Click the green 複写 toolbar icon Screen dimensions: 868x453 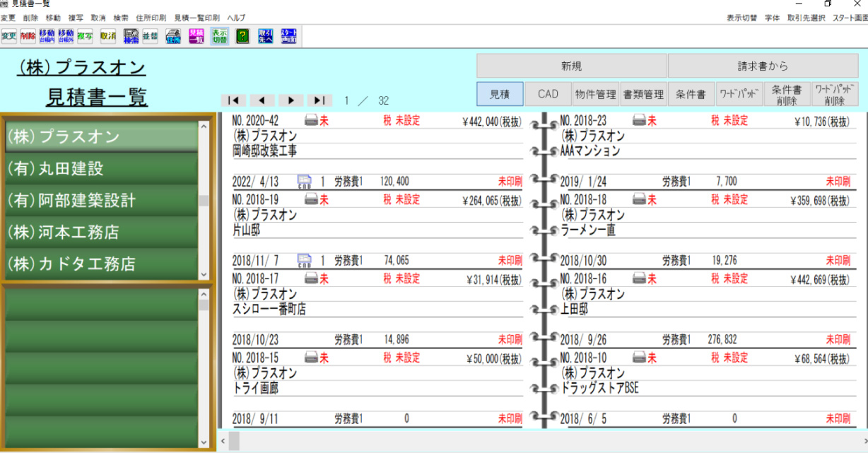pyautogui.click(x=85, y=36)
